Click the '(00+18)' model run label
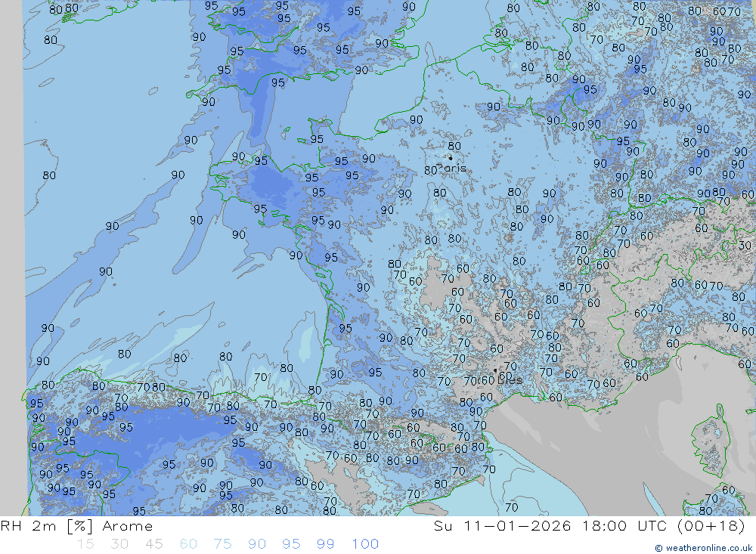 click(711, 526)
